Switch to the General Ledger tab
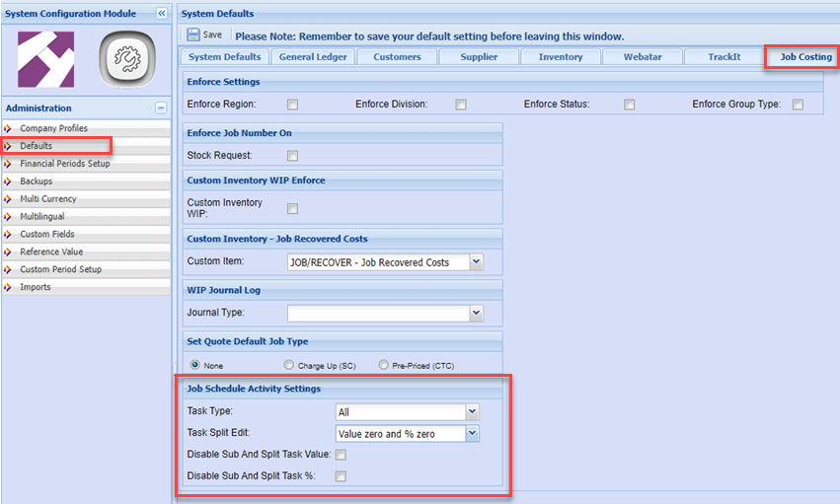840x504 pixels. pyautogui.click(x=313, y=57)
